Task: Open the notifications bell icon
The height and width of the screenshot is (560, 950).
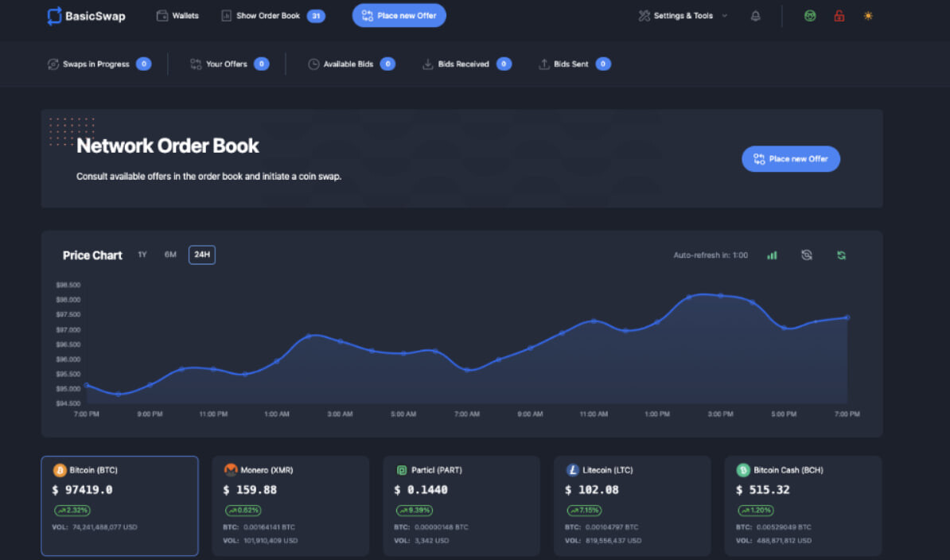Action: pos(756,17)
